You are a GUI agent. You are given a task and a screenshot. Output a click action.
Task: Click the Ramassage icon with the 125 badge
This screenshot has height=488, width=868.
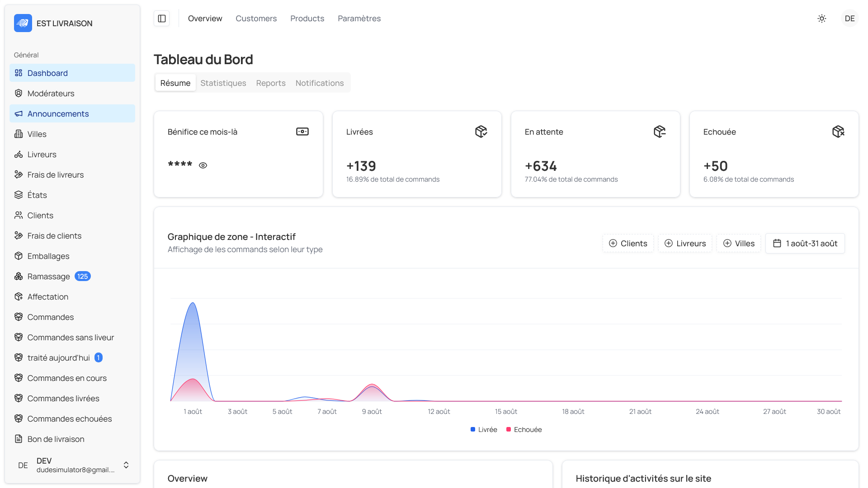tap(19, 276)
